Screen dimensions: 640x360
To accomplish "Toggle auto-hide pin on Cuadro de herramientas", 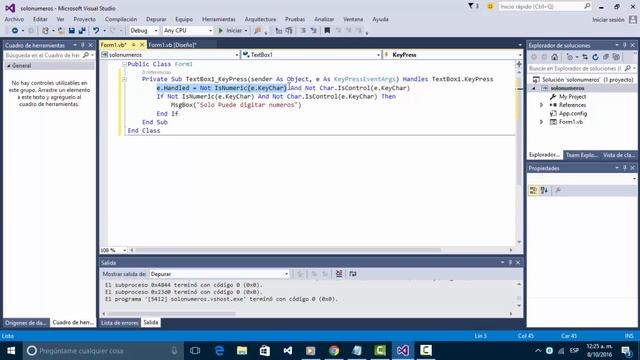I will pyautogui.click(x=83, y=45).
